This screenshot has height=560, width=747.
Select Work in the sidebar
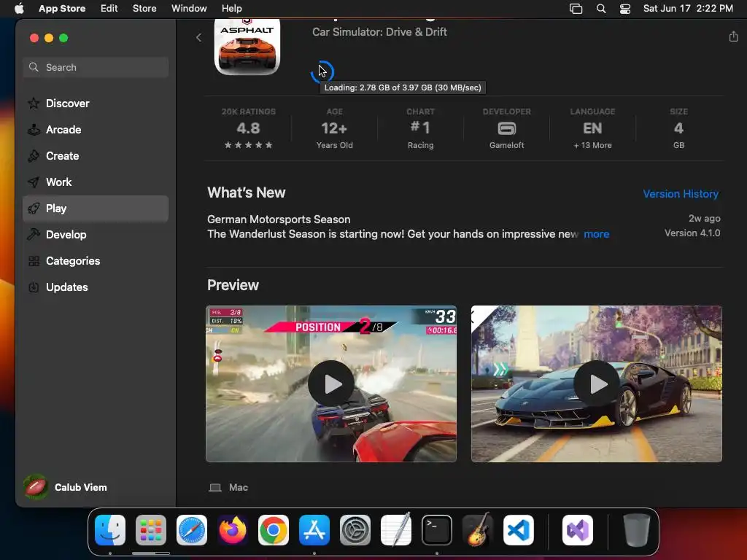[x=96, y=182]
